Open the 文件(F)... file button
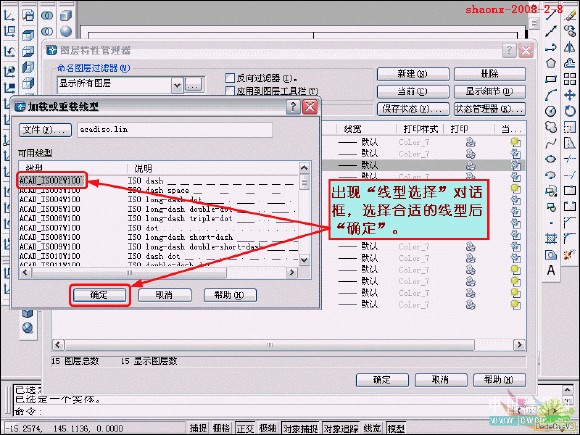Image resolution: width=580 pixels, height=435 pixels. pos(45,129)
